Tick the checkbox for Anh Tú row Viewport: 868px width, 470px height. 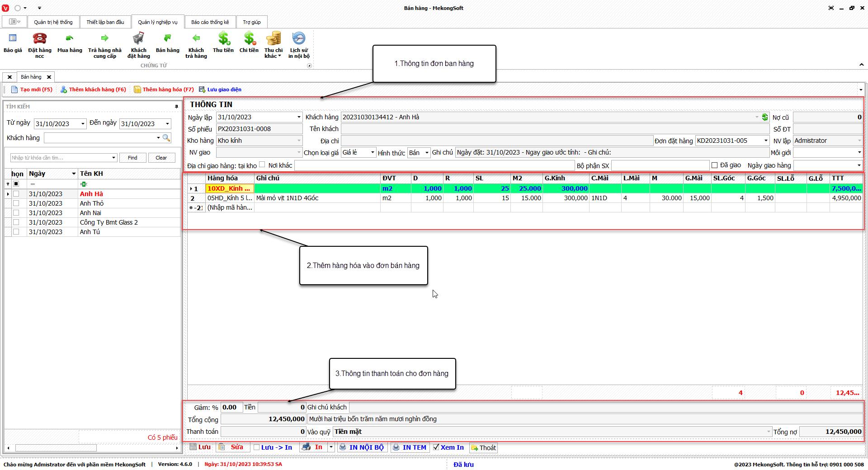(16, 232)
